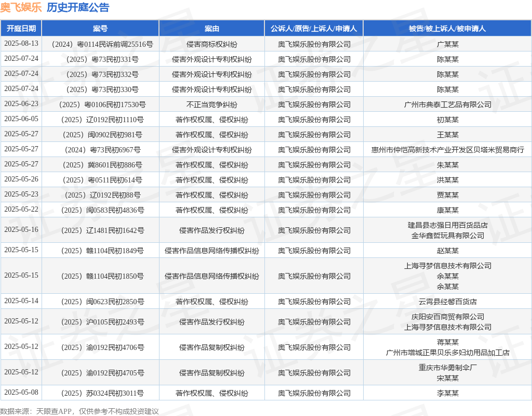The width and height of the screenshot is (532, 416).
Task: Click defendant 宋某某
Action: coord(447,379)
